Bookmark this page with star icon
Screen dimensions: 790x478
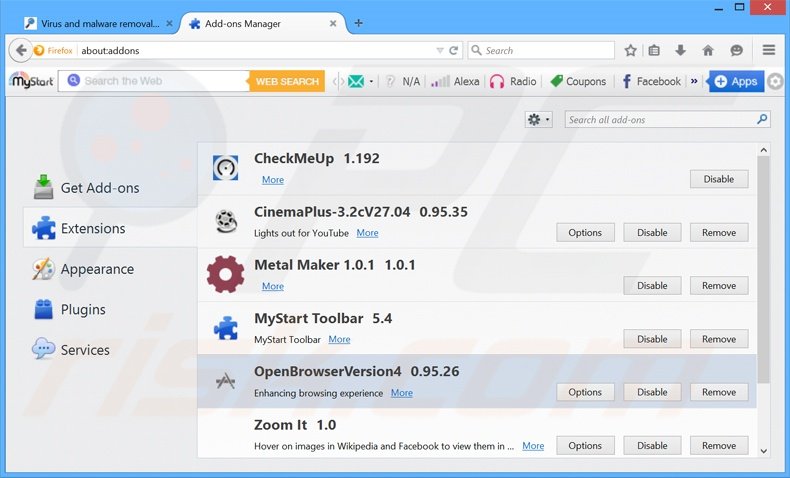[630, 50]
